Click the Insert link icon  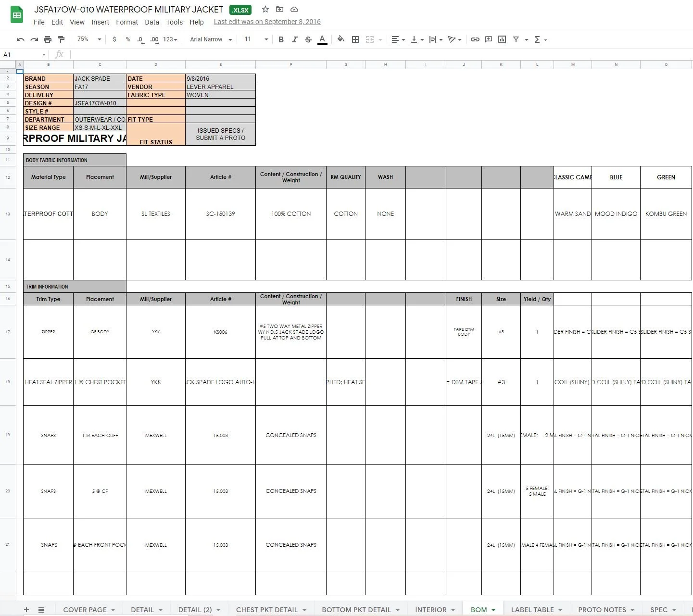[x=475, y=39]
